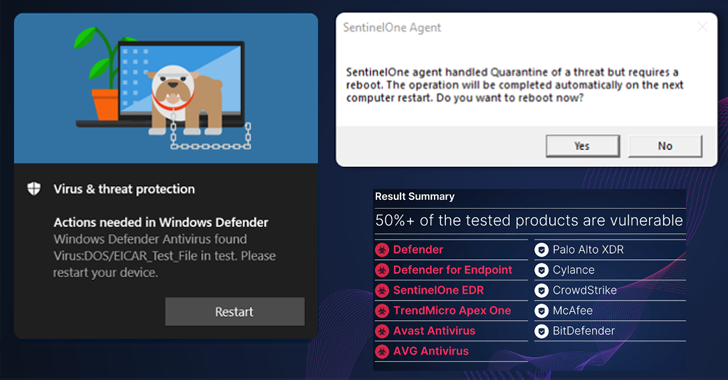Click the shield icon beside Virus & threat protection
Screen dimensions: 728x380
(x=34, y=189)
